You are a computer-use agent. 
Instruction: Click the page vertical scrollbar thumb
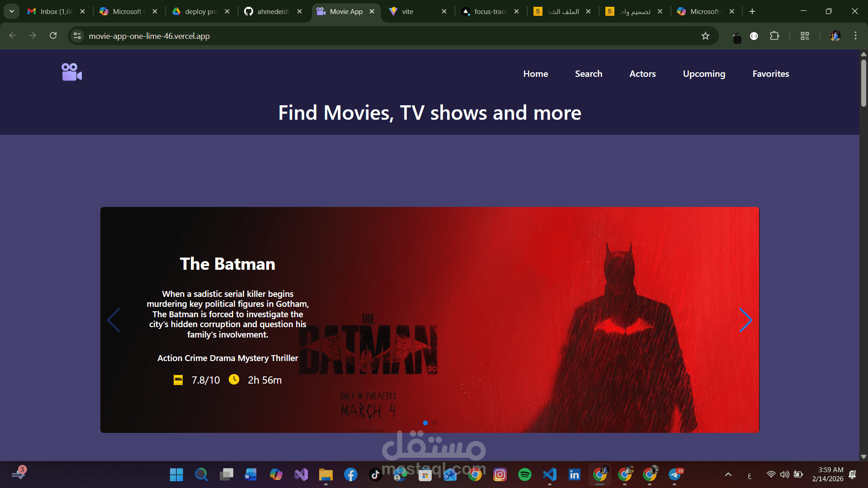click(863, 83)
